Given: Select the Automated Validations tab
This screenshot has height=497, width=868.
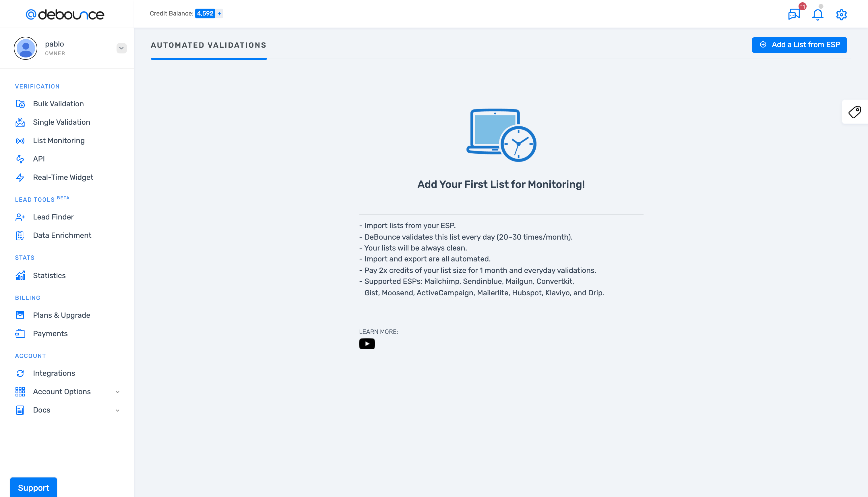Looking at the screenshot, I should [208, 45].
